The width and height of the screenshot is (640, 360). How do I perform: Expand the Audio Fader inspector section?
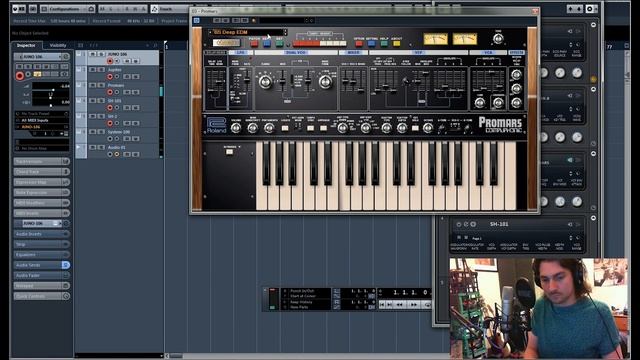[41, 276]
